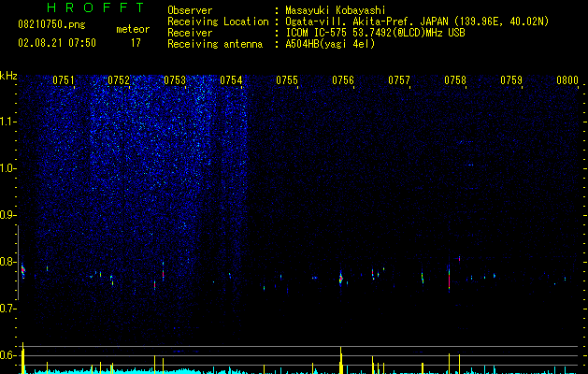588x374 pixels.
Task: Select the Ogata-vill. Akita-Pref. JAPAN location text
Action: click(x=417, y=22)
